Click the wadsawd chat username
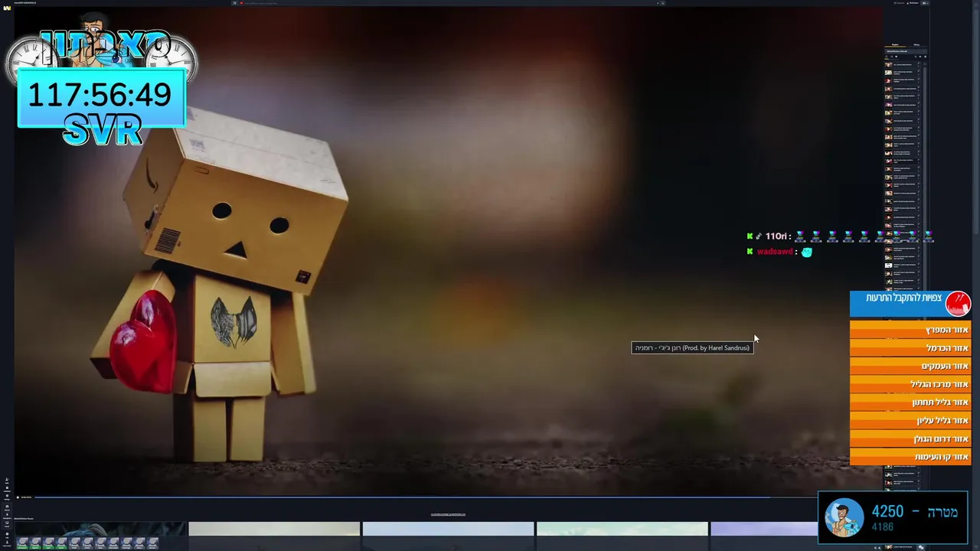The width and height of the screenshot is (980, 551). (775, 252)
